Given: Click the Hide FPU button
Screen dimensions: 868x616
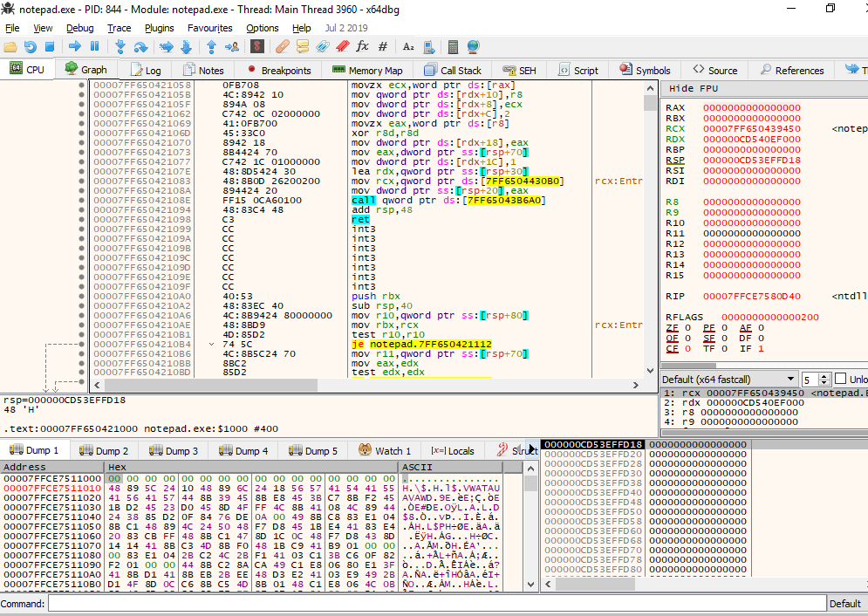Looking at the screenshot, I should point(694,89).
